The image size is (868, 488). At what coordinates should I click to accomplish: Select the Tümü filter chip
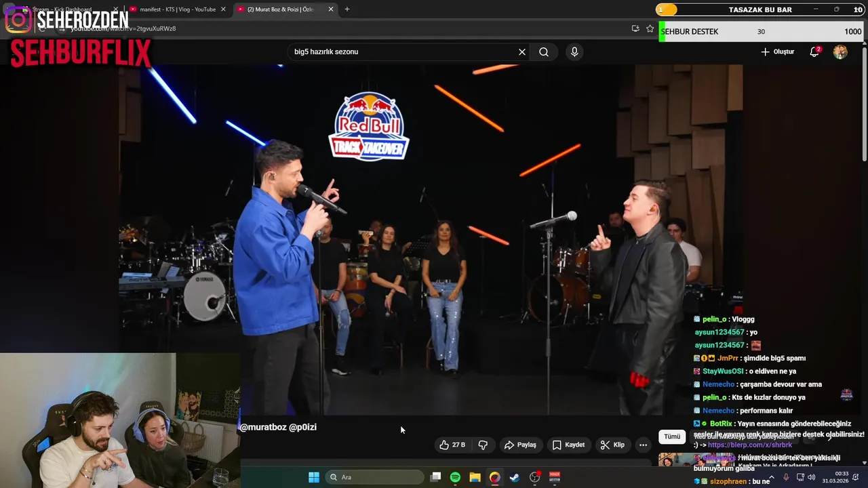(x=672, y=436)
